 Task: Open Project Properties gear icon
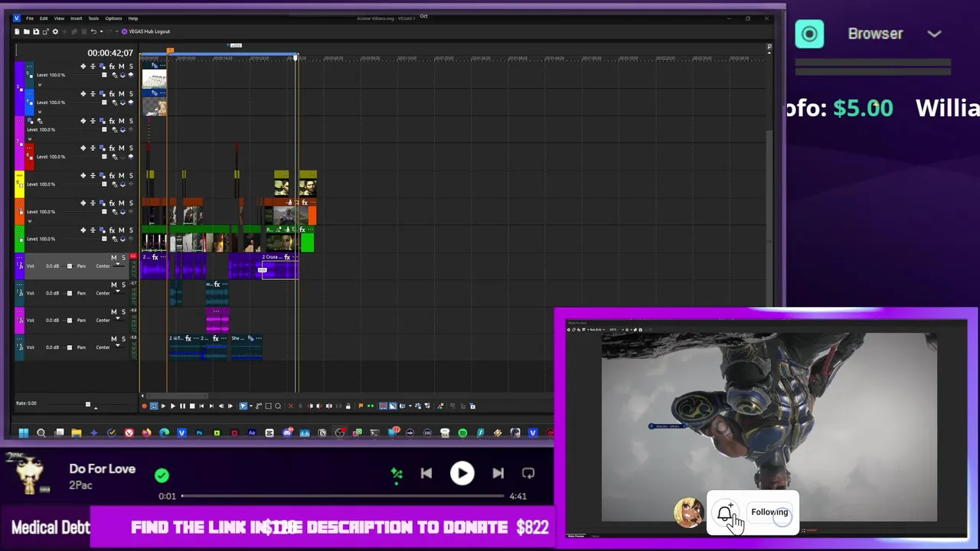[54, 31]
